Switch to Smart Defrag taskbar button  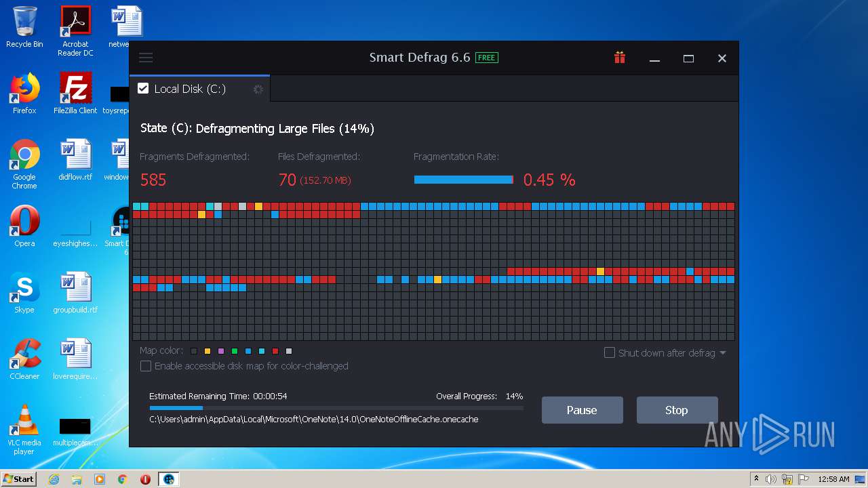click(168, 479)
